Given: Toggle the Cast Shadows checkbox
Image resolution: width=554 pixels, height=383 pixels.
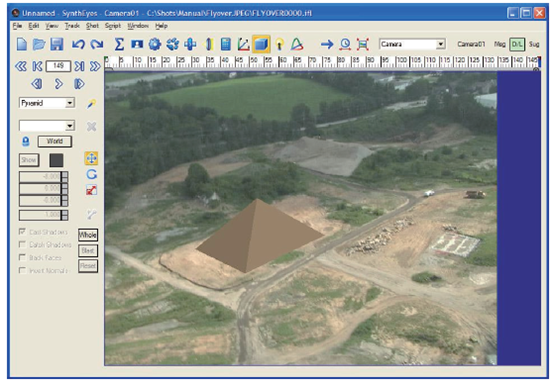Looking at the screenshot, I should pos(22,232).
